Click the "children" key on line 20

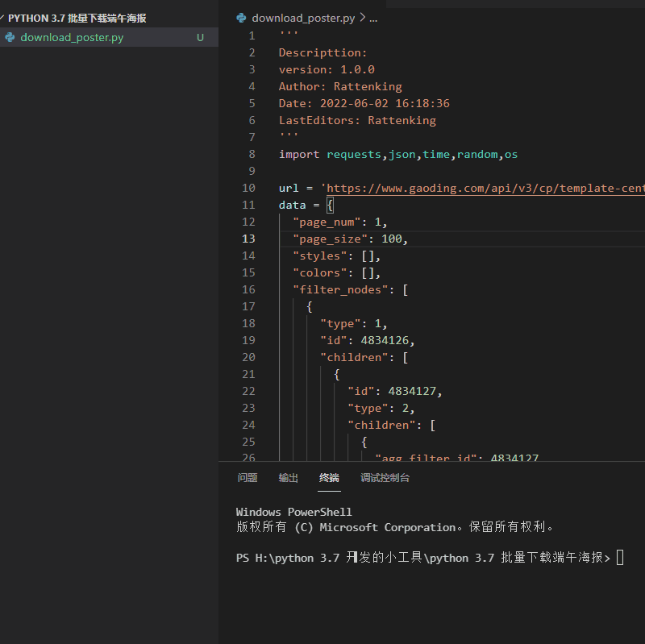(354, 357)
